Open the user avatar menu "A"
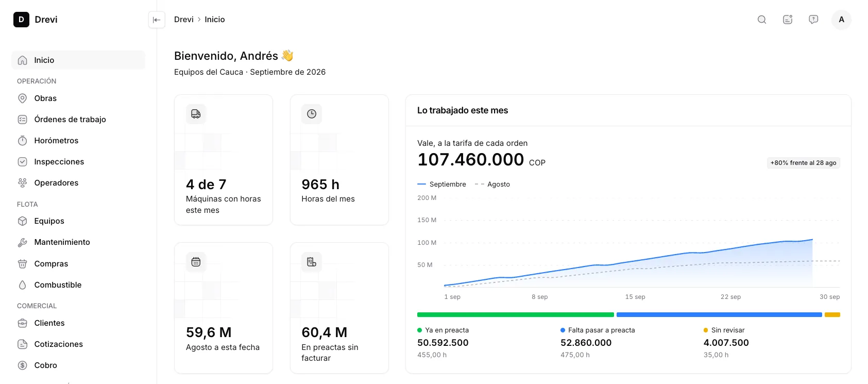The width and height of the screenshot is (868, 384). pos(841,20)
